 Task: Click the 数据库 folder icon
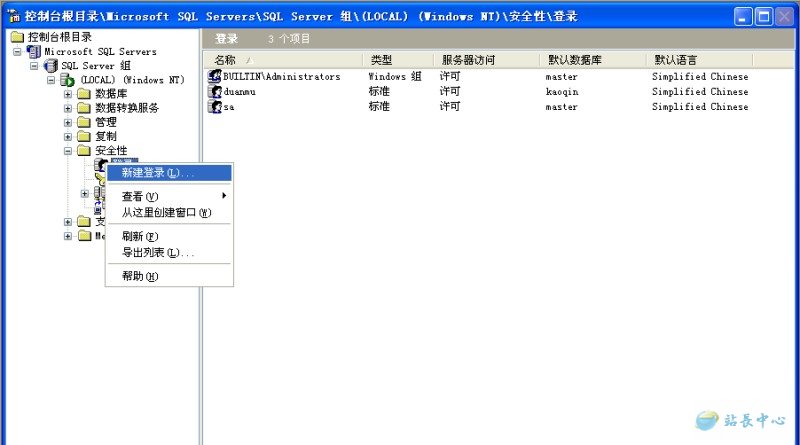[84, 94]
